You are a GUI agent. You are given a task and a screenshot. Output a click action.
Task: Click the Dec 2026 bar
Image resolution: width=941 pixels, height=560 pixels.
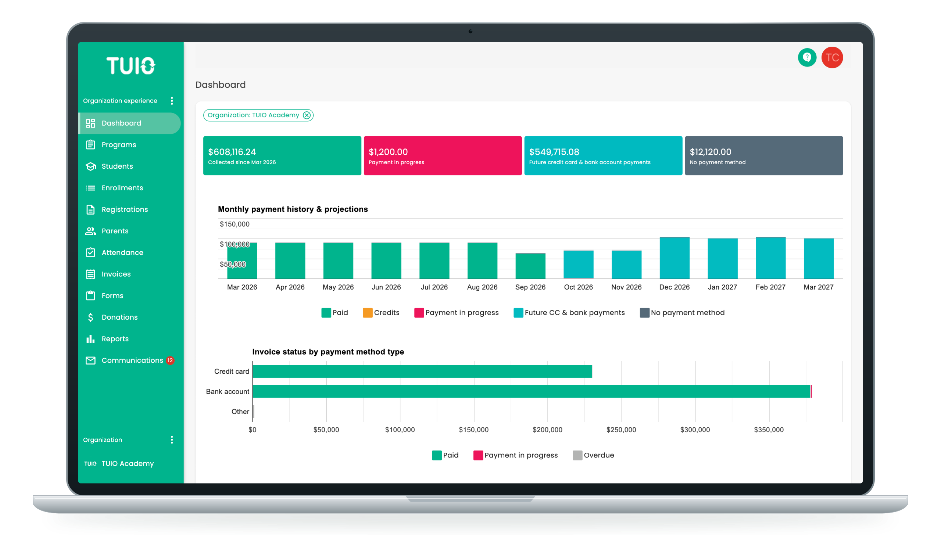click(x=674, y=258)
